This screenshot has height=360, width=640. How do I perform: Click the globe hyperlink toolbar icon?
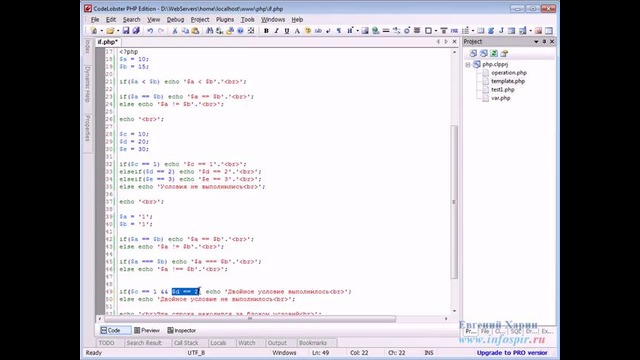pyautogui.click(x=376, y=31)
